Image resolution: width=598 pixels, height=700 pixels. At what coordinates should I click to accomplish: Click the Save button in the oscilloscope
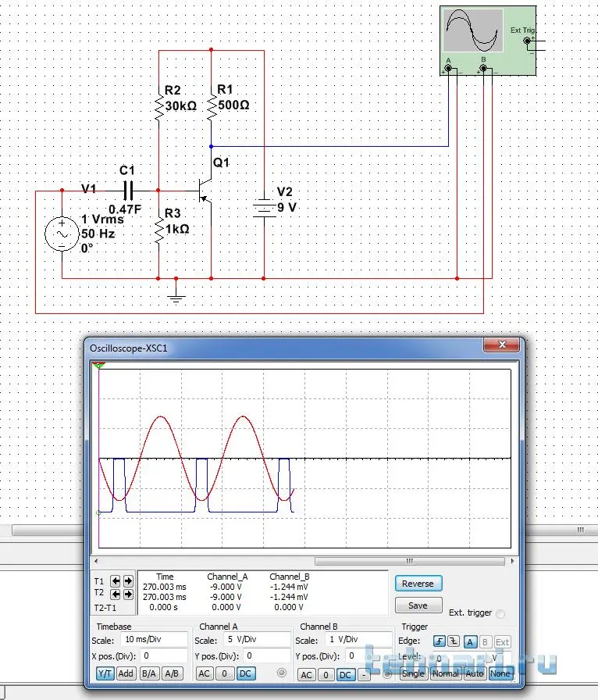click(418, 605)
